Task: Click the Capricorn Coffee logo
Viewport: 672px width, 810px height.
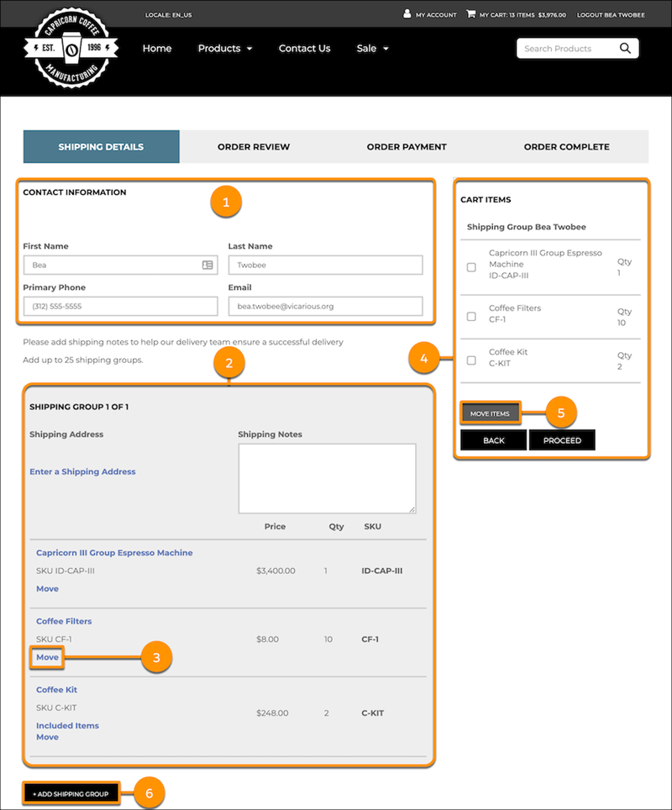Action: click(x=70, y=48)
